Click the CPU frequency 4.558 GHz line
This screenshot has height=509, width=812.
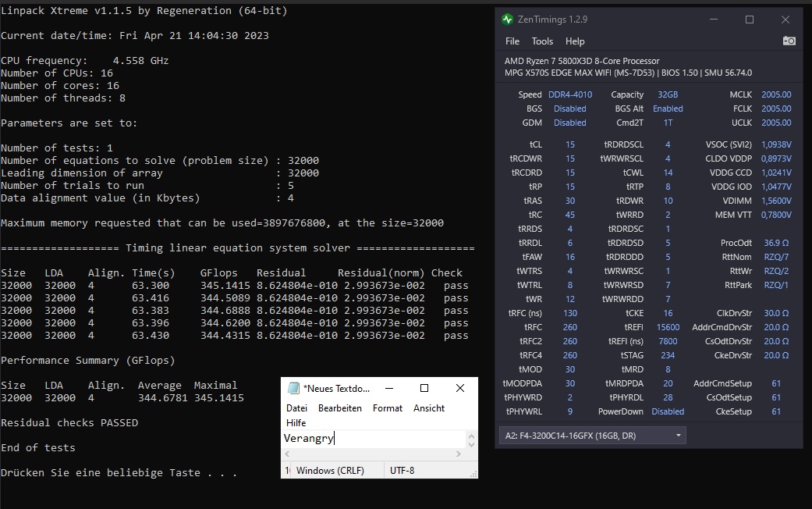pyautogui.click(x=84, y=61)
